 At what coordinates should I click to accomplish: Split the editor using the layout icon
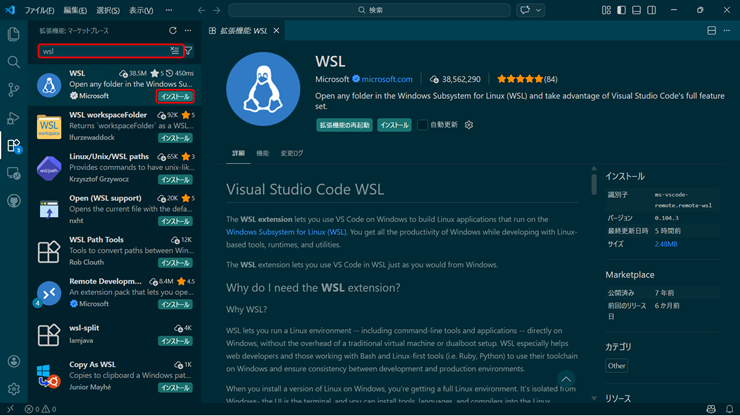coord(712,31)
